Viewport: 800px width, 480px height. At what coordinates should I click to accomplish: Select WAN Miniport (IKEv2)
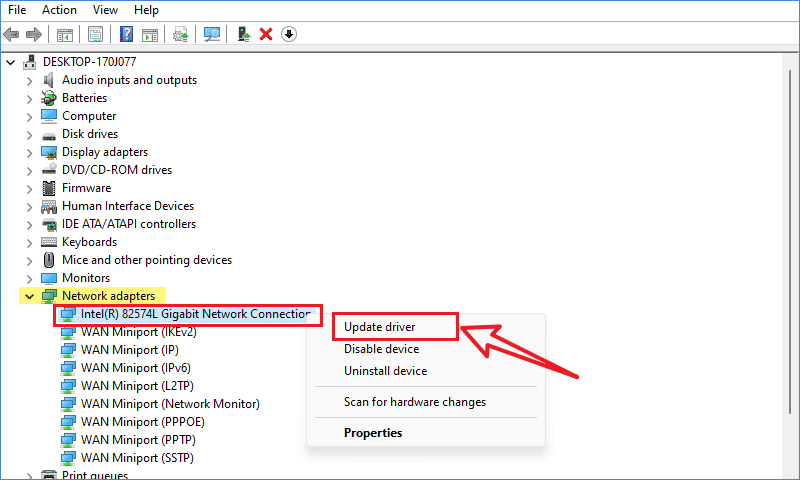pyautogui.click(x=138, y=332)
